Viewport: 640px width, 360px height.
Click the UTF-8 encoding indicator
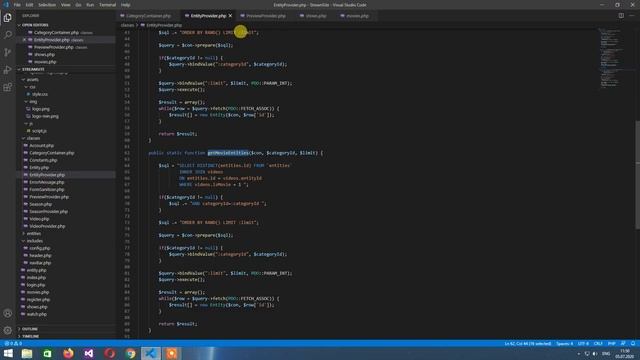click(583, 344)
